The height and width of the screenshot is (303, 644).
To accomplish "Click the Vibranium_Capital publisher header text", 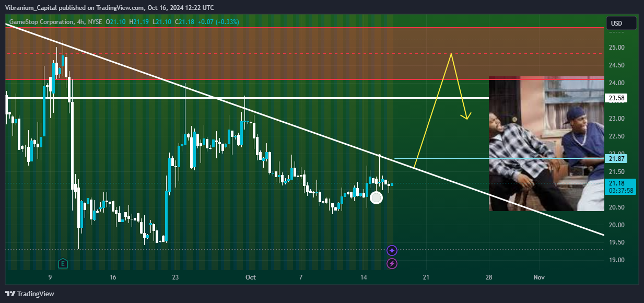I will point(110,8).
